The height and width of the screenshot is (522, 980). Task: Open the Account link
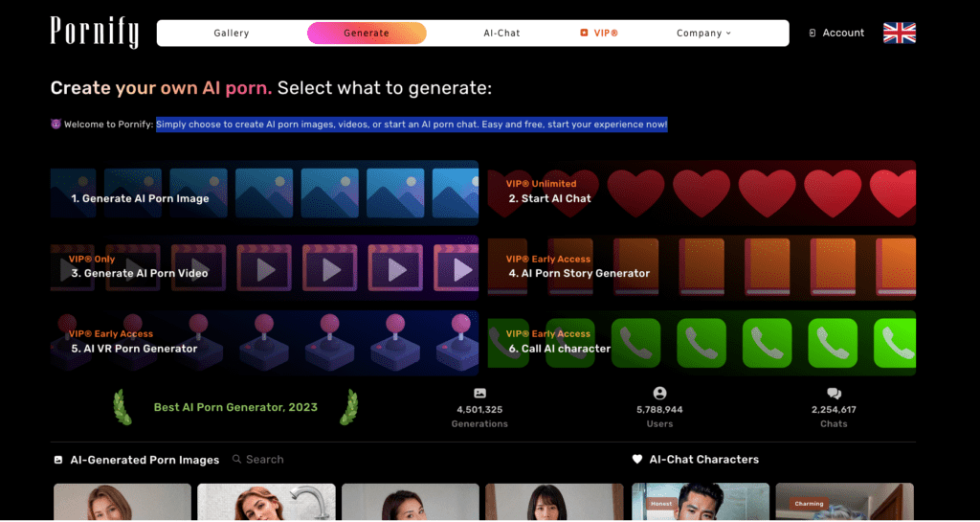[x=836, y=34]
